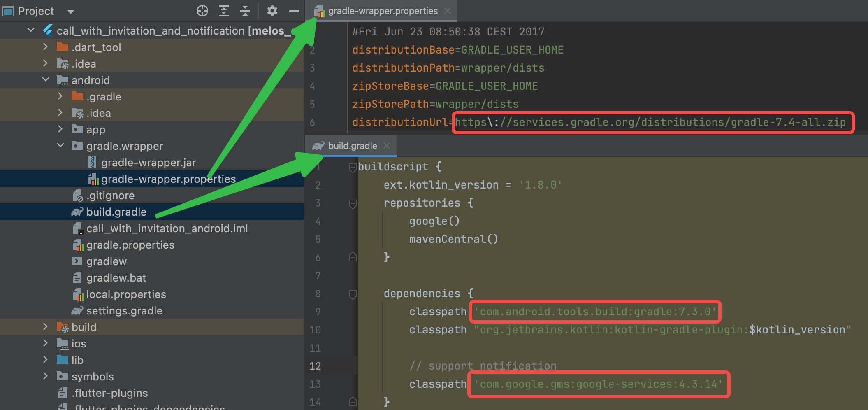Collapse the gradle.wrapper folder
This screenshot has height=410, width=868.
[x=60, y=145]
